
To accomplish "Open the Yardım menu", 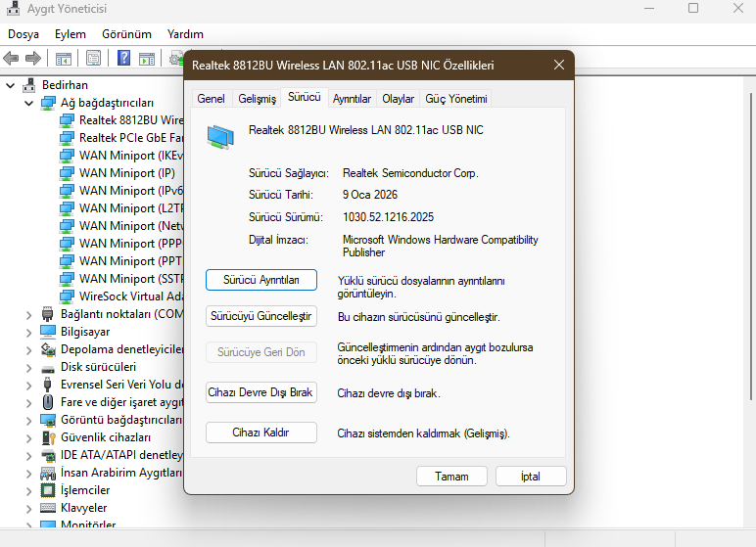I will click(x=185, y=34).
